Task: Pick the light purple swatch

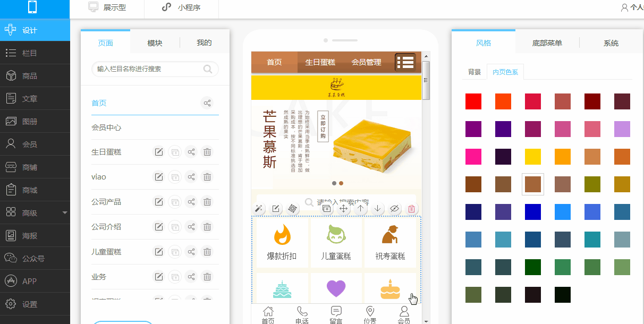Action: coord(622,129)
